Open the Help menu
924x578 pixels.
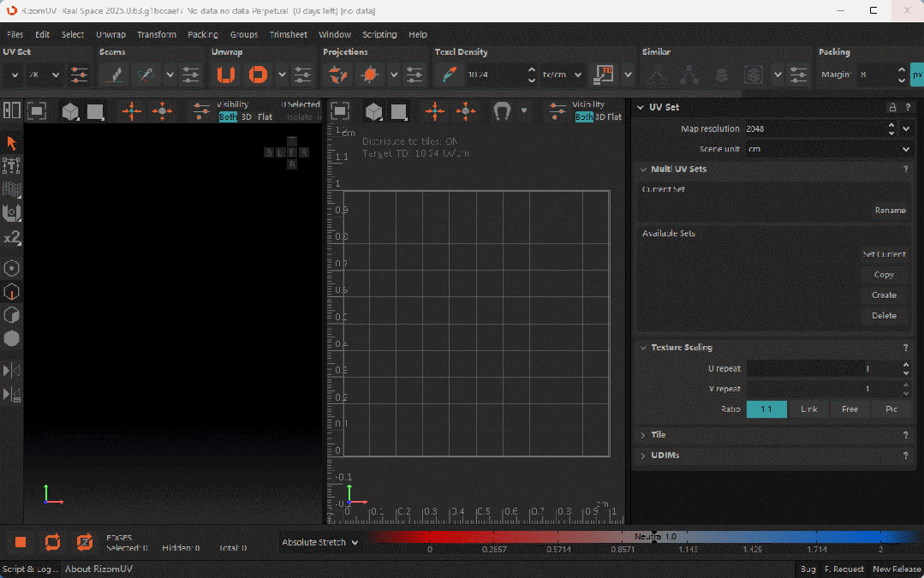(418, 35)
